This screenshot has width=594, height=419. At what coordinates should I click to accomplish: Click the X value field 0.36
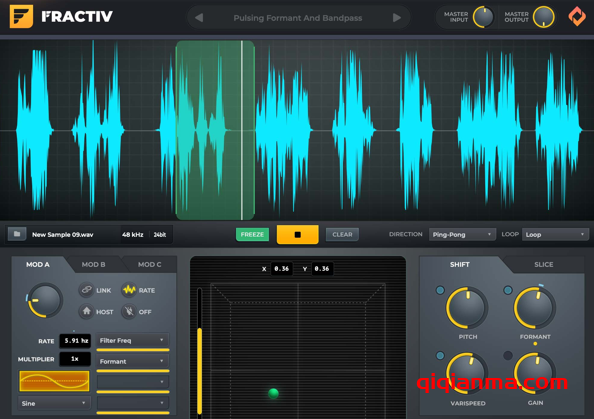tap(281, 269)
